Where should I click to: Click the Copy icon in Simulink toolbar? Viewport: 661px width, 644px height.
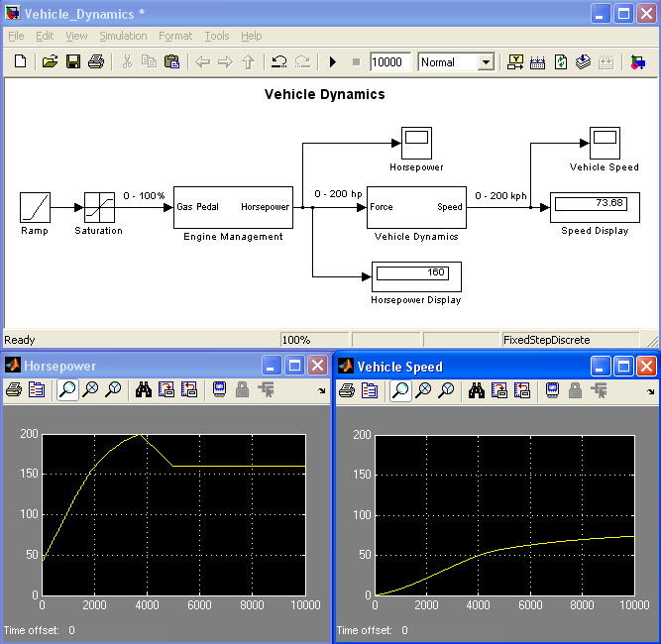click(x=149, y=62)
